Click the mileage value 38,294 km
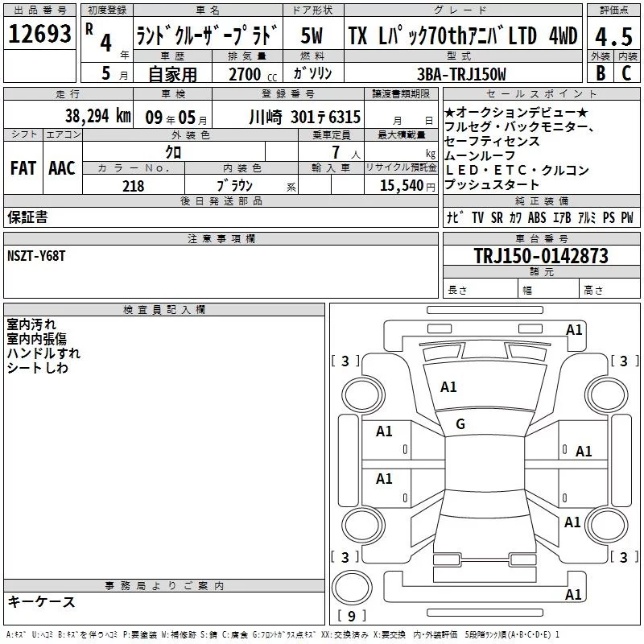This screenshot has height=644, width=644. point(98,116)
